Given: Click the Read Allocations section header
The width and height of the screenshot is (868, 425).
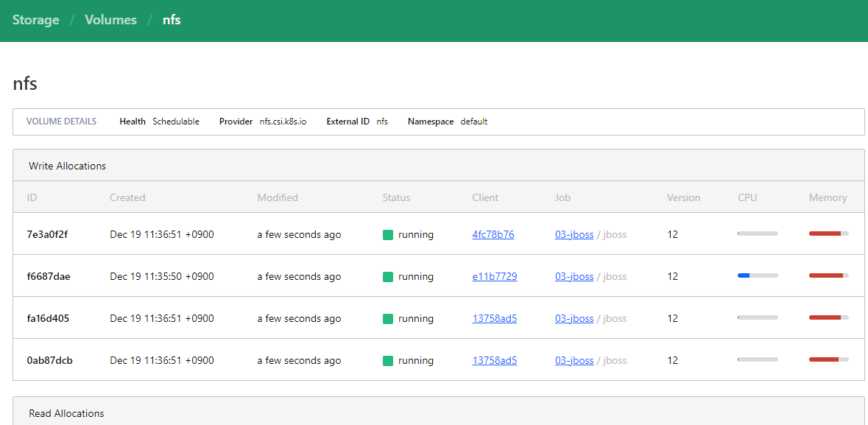Looking at the screenshot, I should coord(66,413).
